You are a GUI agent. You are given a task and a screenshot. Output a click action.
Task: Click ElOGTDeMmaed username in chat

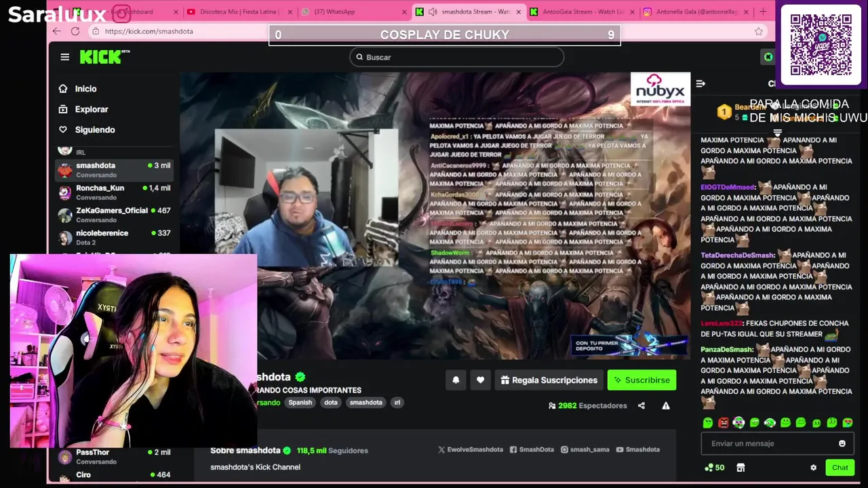728,187
